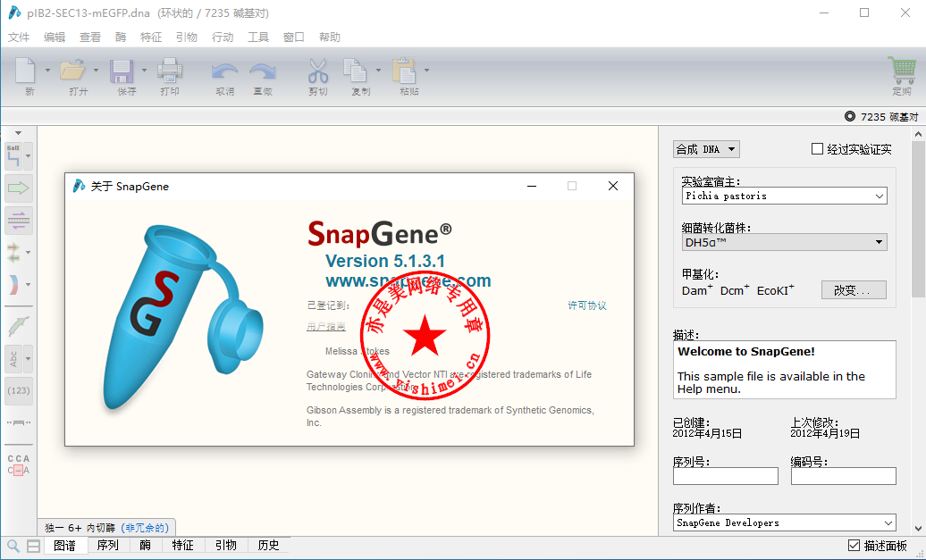Click the red-blue curved shape side icon

[13, 284]
